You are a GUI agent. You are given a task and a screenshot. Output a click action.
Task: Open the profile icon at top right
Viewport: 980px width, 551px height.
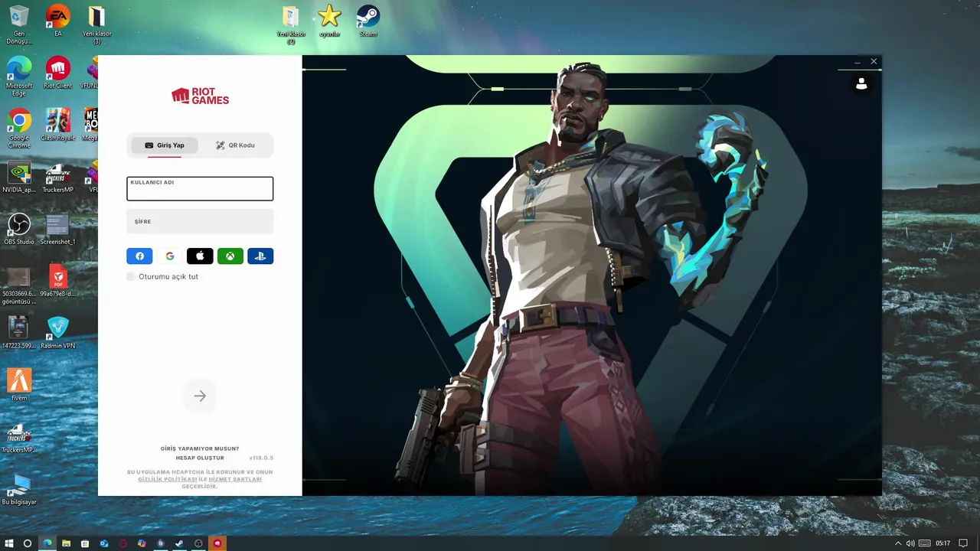coord(861,84)
